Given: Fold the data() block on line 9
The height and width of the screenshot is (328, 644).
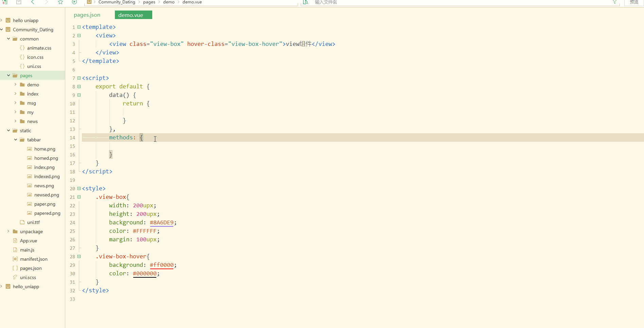Looking at the screenshot, I should click(x=79, y=95).
